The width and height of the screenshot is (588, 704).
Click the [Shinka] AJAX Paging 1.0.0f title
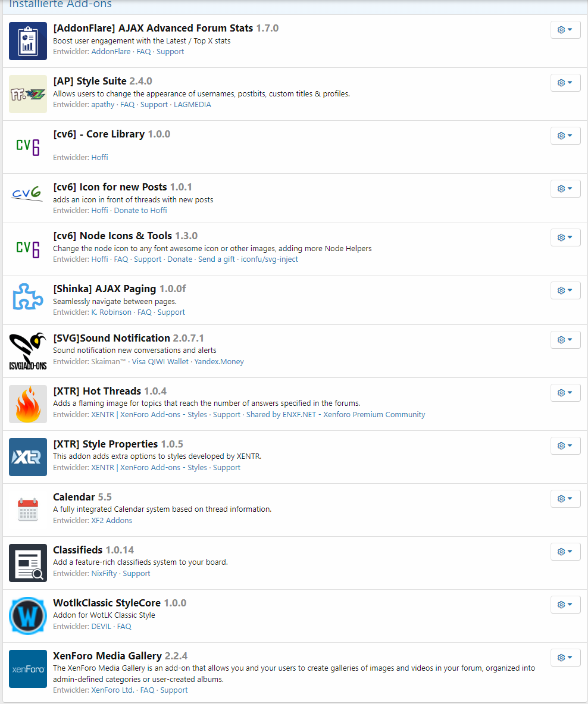point(120,289)
